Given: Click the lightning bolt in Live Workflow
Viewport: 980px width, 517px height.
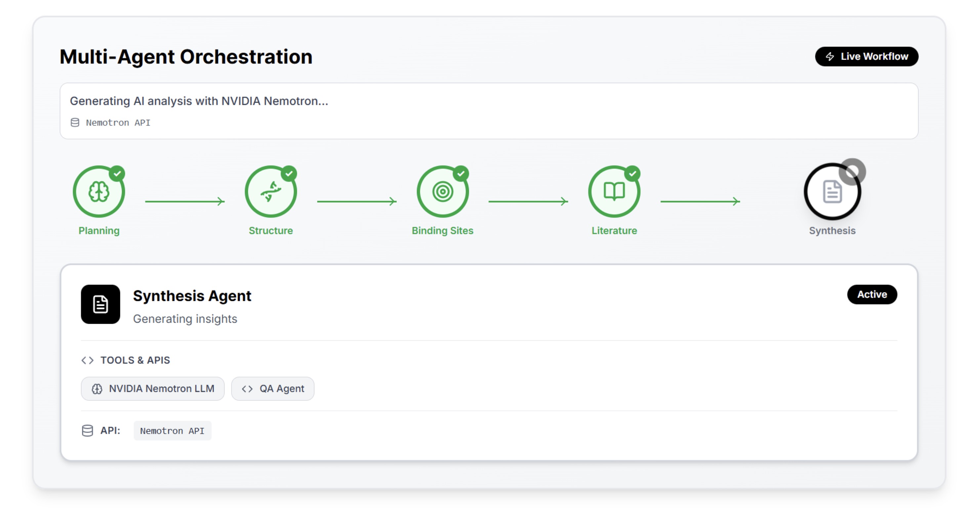Looking at the screenshot, I should pos(830,57).
